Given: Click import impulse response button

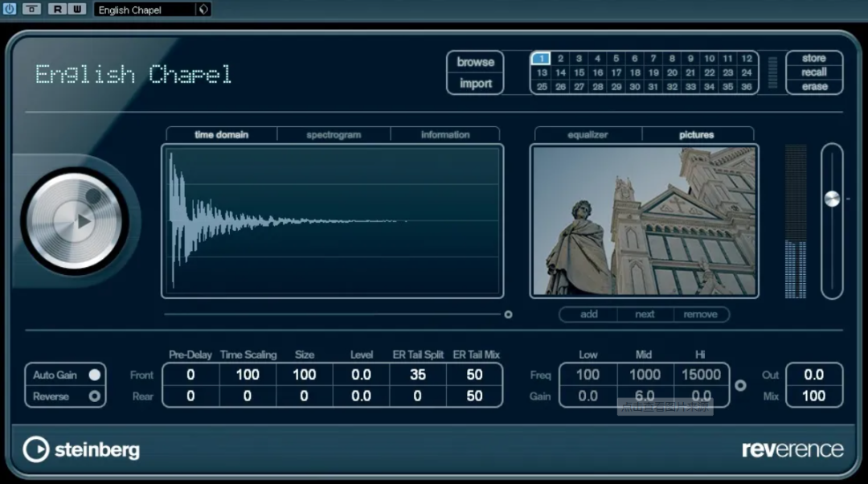Looking at the screenshot, I should pos(476,83).
